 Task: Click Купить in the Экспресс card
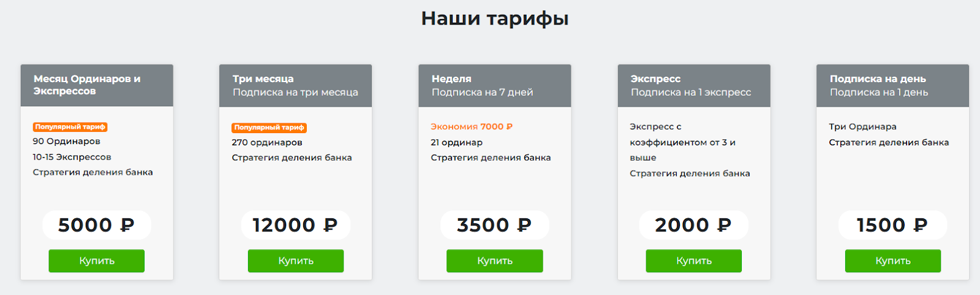coord(693,261)
